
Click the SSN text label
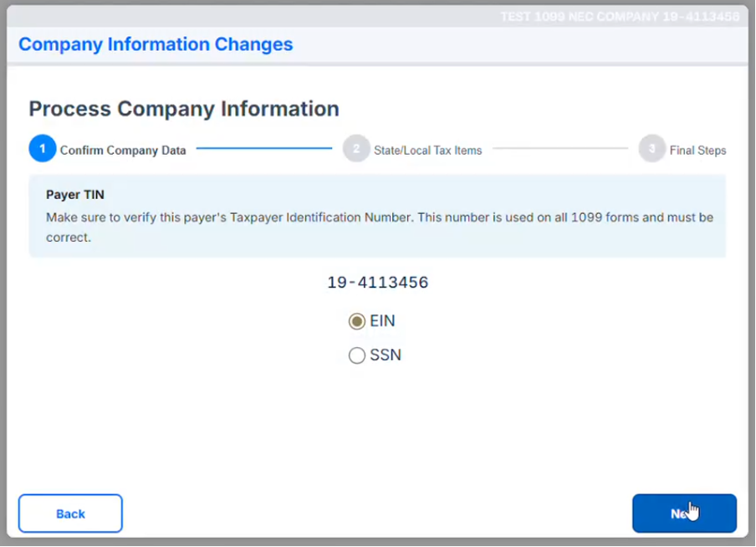coord(386,355)
